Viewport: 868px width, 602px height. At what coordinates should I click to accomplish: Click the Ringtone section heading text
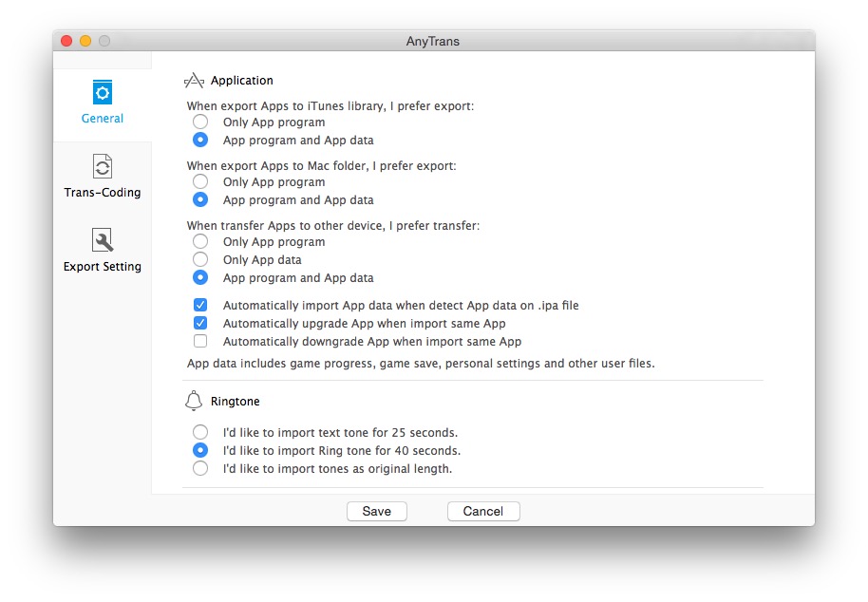click(236, 401)
